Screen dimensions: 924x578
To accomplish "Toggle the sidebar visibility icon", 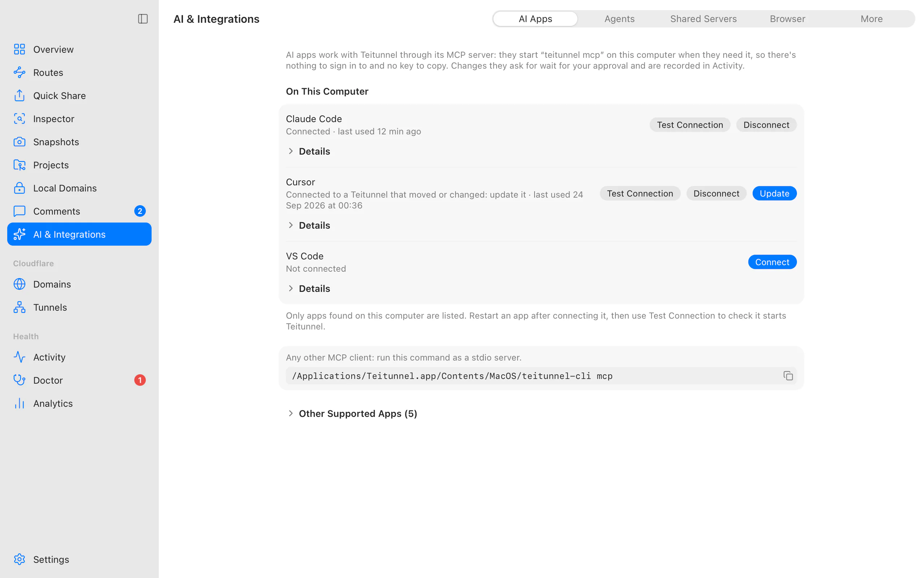I will [143, 19].
